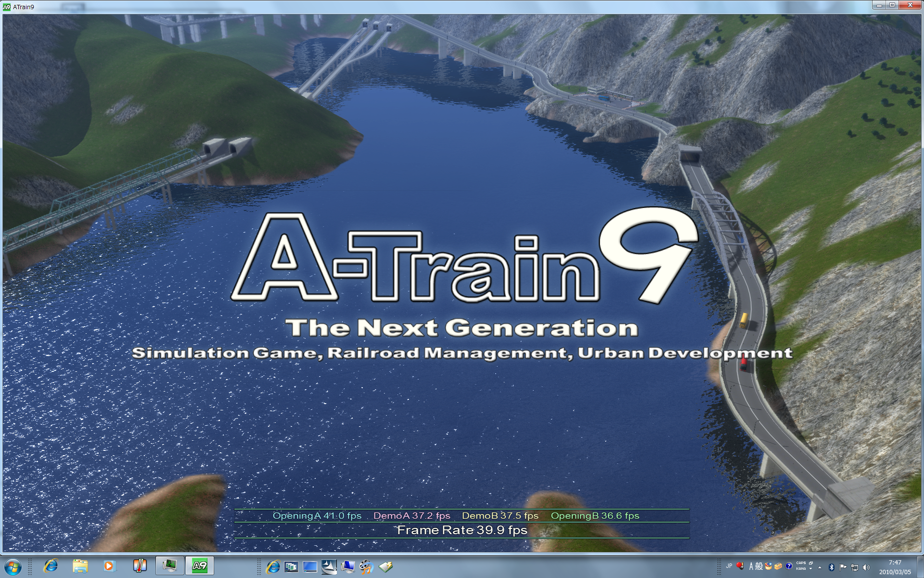Open language bar options dropdown arrow
The width and height of the screenshot is (924, 578).
pyautogui.click(x=811, y=569)
